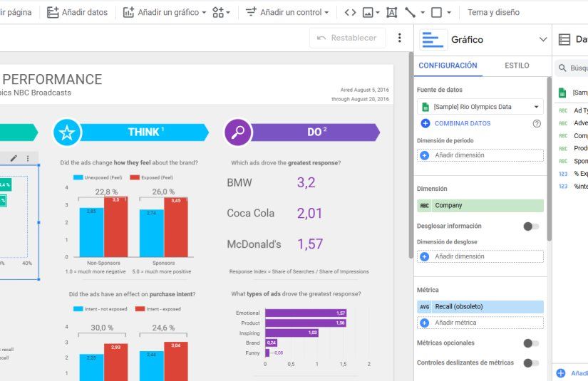Click the embed URL code icon
The height and width of the screenshot is (381, 588).
point(350,12)
